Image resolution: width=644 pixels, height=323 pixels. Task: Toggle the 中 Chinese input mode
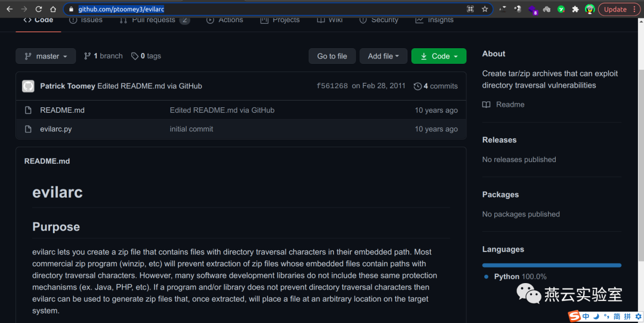[586, 316]
